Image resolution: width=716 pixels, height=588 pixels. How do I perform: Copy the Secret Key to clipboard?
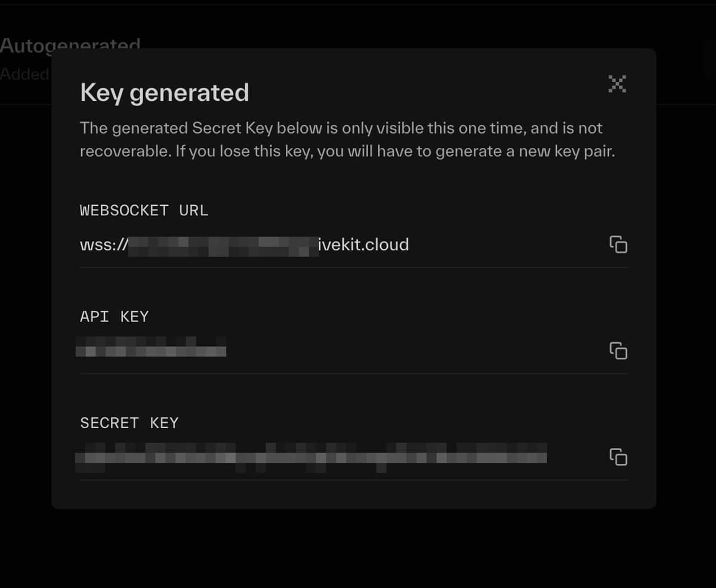pyautogui.click(x=618, y=457)
